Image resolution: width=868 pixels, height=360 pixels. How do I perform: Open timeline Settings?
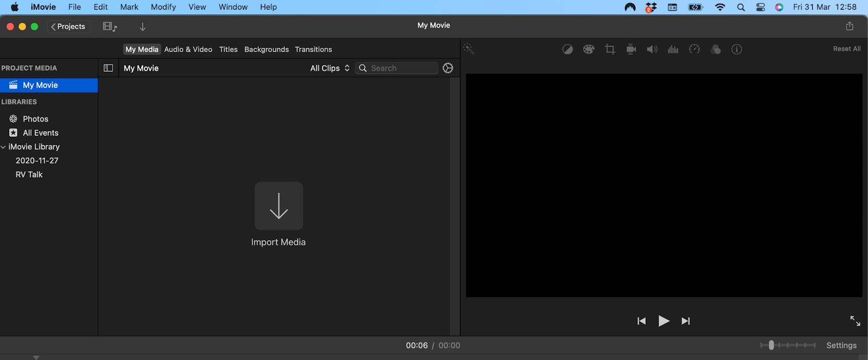(x=841, y=345)
